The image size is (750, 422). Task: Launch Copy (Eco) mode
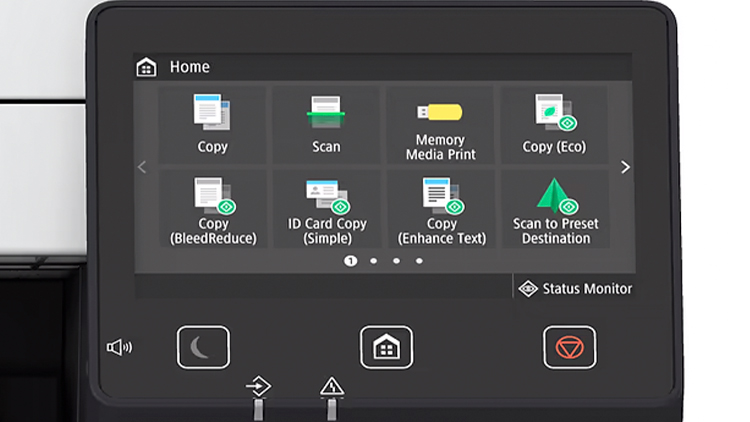coord(554,124)
